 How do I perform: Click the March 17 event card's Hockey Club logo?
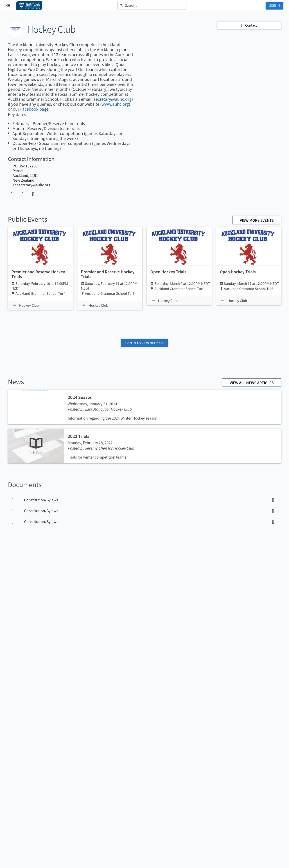pyautogui.click(x=223, y=301)
